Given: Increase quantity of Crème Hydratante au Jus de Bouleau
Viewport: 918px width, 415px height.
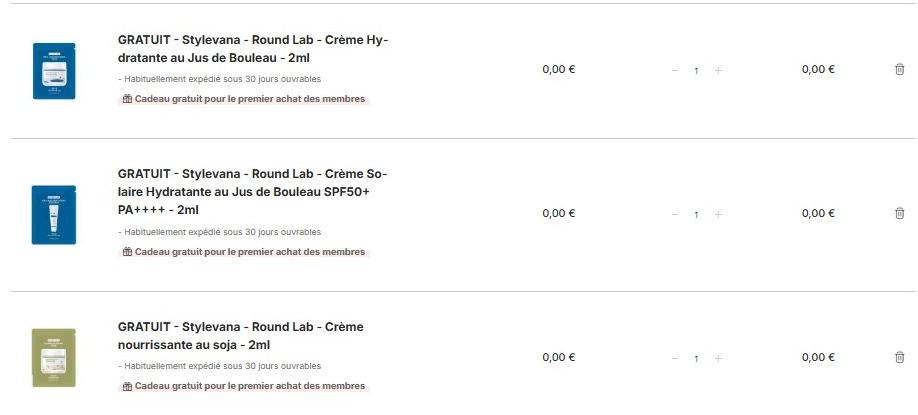Looking at the screenshot, I should [718, 70].
